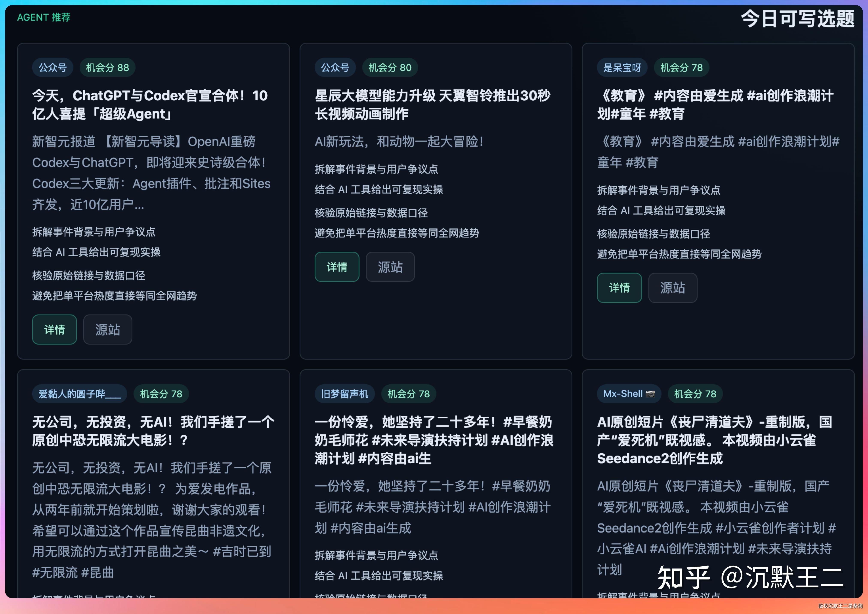
Task: Click the 爱黏人的圆子哔 source tag
Action: coord(80,394)
